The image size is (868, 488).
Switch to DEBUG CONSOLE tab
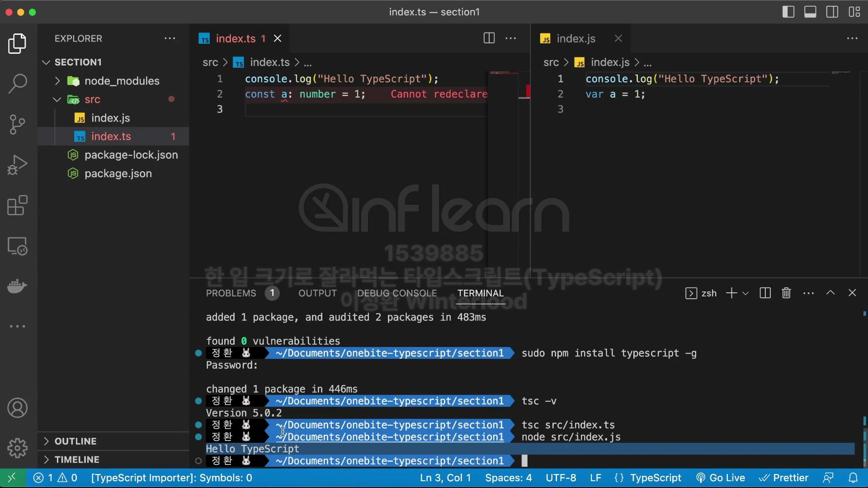pos(397,293)
